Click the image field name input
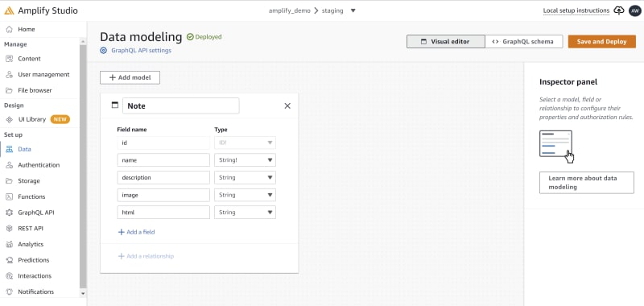The width and height of the screenshot is (644, 306). coord(163,195)
